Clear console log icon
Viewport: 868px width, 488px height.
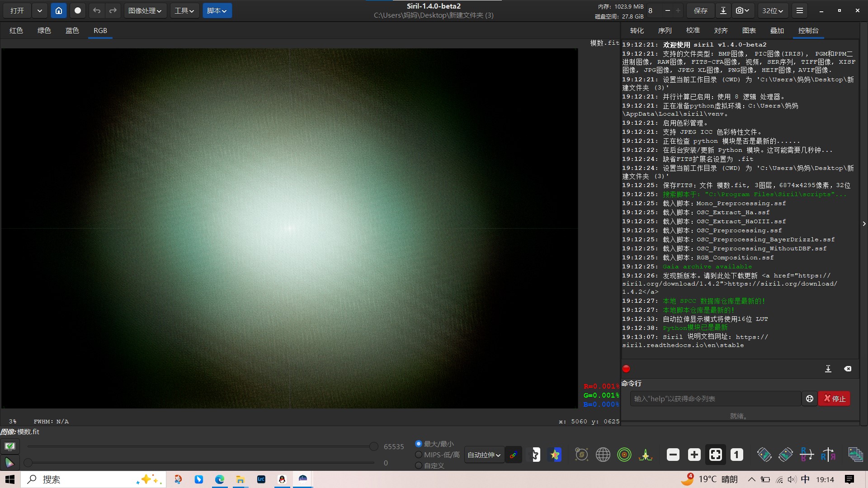[x=848, y=369]
